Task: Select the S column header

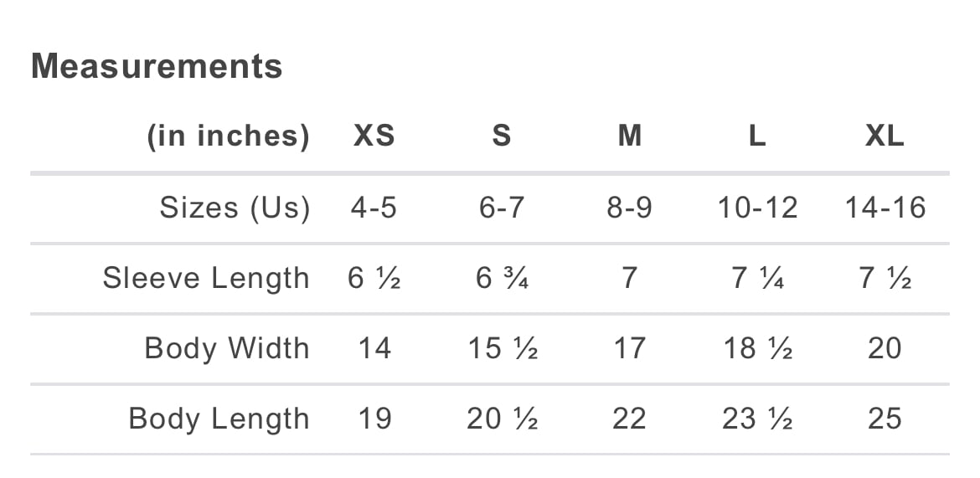Action: coord(501,136)
